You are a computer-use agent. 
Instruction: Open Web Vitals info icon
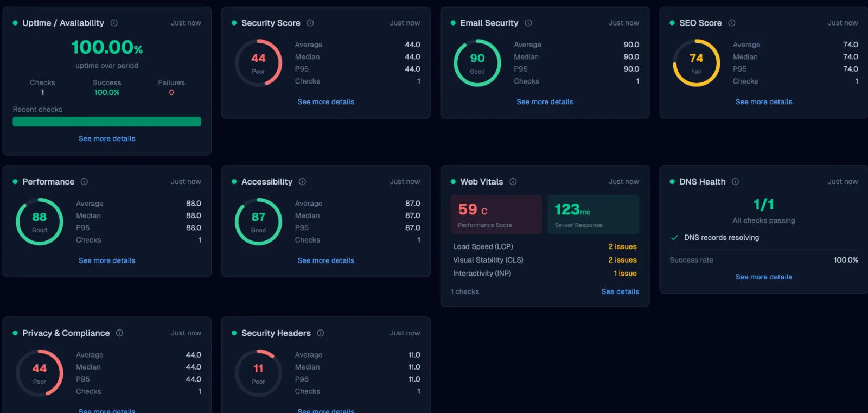[513, 182]
